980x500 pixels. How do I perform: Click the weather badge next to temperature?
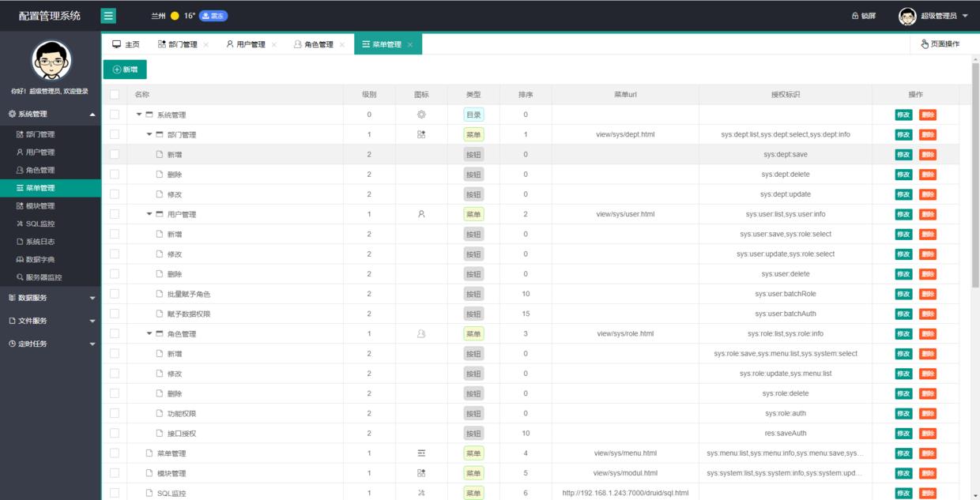[x=213, y=16]
